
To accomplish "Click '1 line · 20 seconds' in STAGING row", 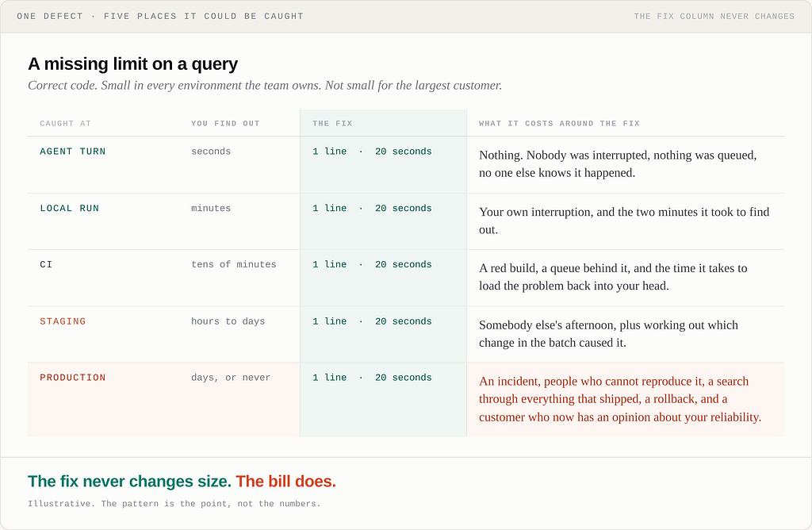I will point(372,321).
